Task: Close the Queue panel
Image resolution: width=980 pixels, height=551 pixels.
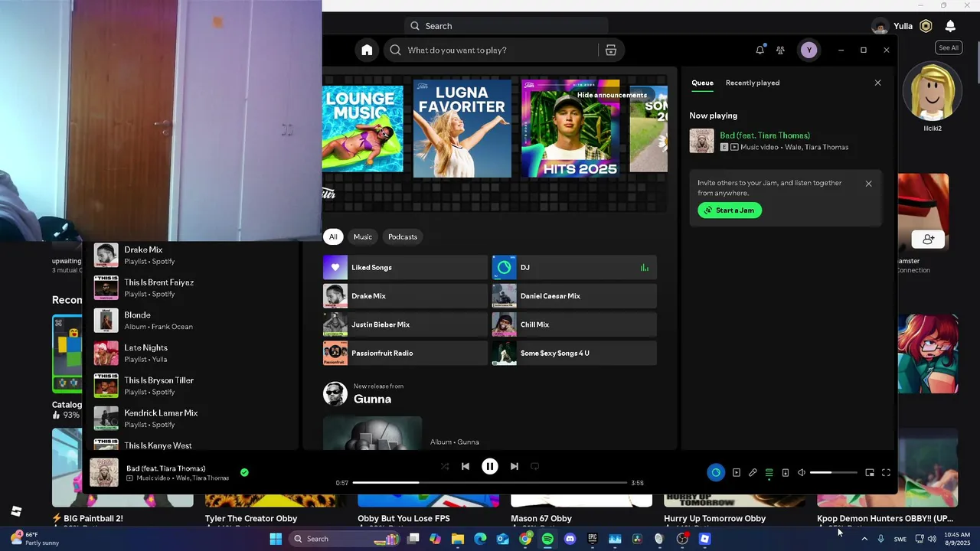Action: (878, 83)
